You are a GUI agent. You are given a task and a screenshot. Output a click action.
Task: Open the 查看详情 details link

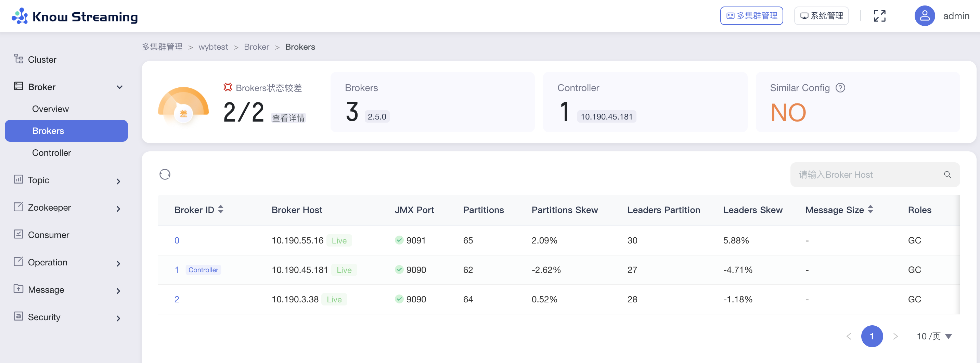click(288, 118)
